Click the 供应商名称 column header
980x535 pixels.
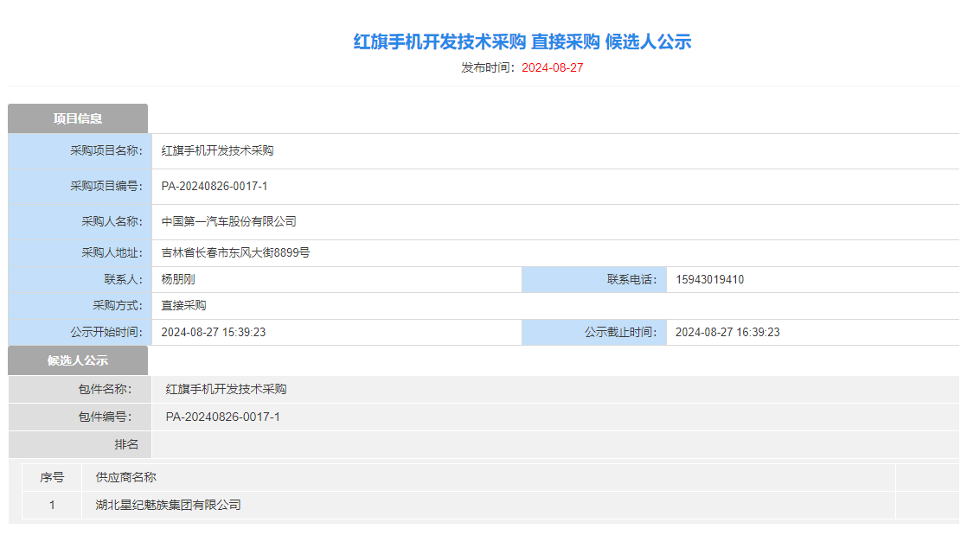[x=125, y=478]
